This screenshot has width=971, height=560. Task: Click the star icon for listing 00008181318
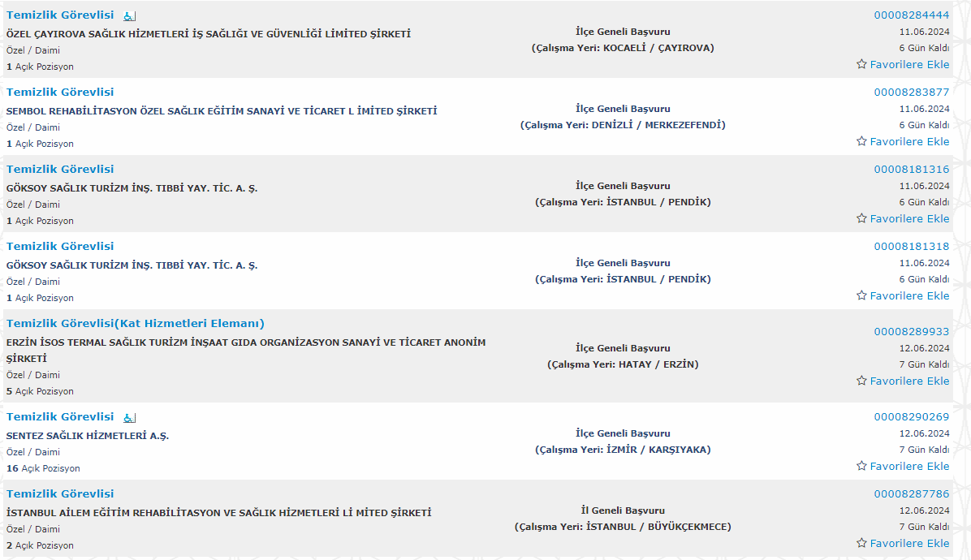(x=861, y=295)
